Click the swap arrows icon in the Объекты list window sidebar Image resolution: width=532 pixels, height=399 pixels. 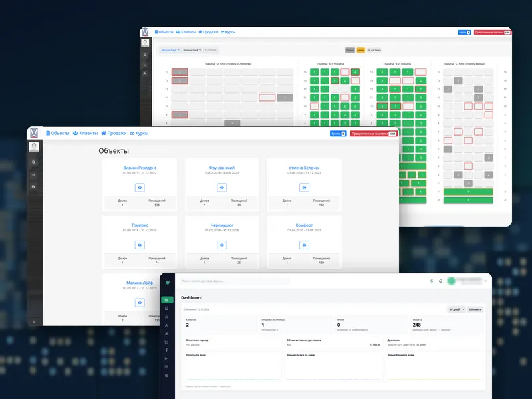[34, 175]
